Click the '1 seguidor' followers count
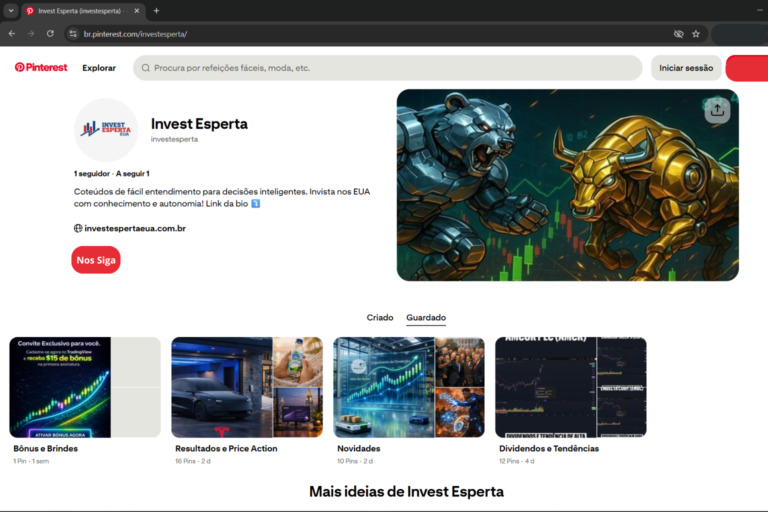768x512 pixels. pos(92,173)
